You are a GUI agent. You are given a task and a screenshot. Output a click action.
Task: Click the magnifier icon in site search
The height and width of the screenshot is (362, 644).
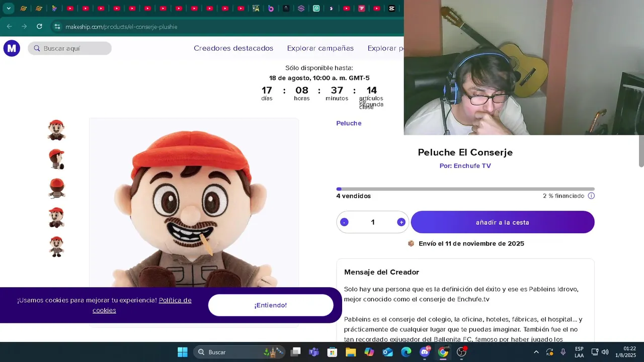37,48
